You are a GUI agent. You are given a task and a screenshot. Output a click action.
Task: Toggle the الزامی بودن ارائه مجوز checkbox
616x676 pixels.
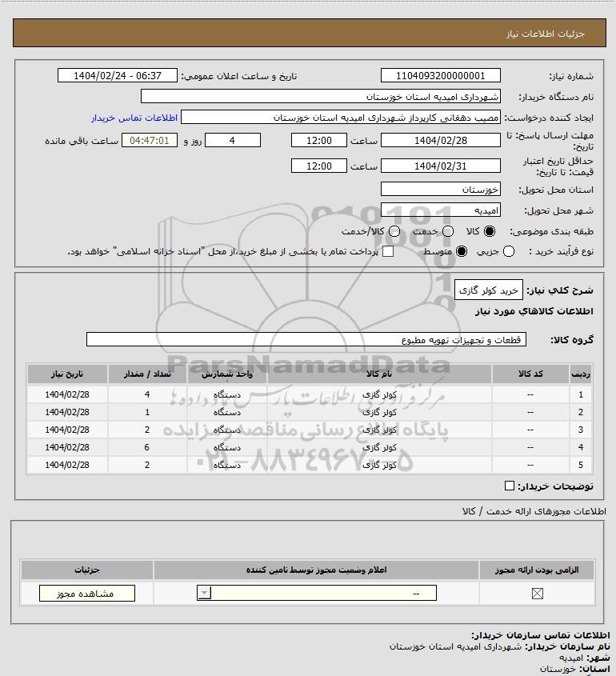(537, 594)
